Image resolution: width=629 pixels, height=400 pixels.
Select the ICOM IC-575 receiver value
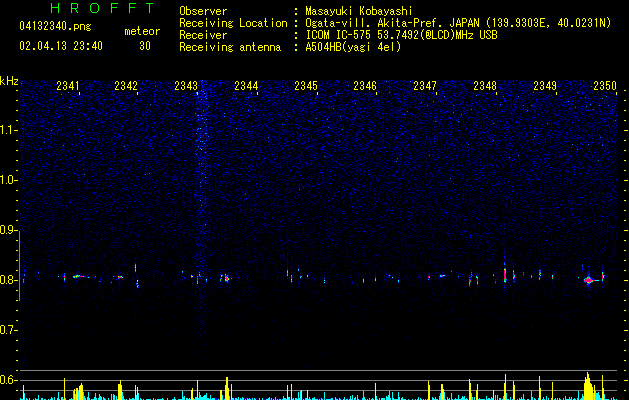[x=401, y=35]
